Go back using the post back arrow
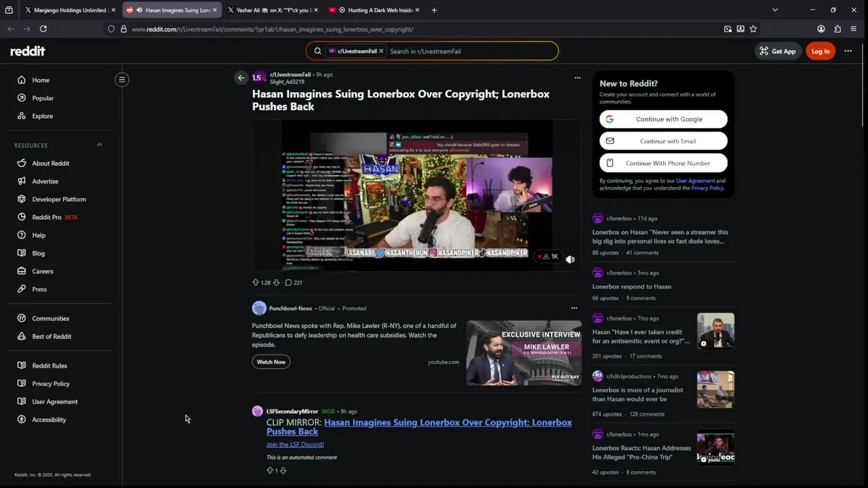 (x=241, y=78)
